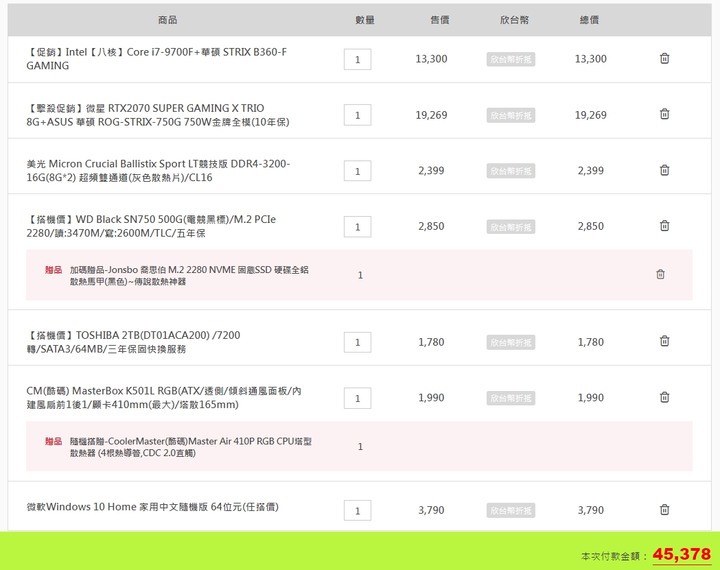
Task: Click the payment total 45,378
Action: click(681, 554)
